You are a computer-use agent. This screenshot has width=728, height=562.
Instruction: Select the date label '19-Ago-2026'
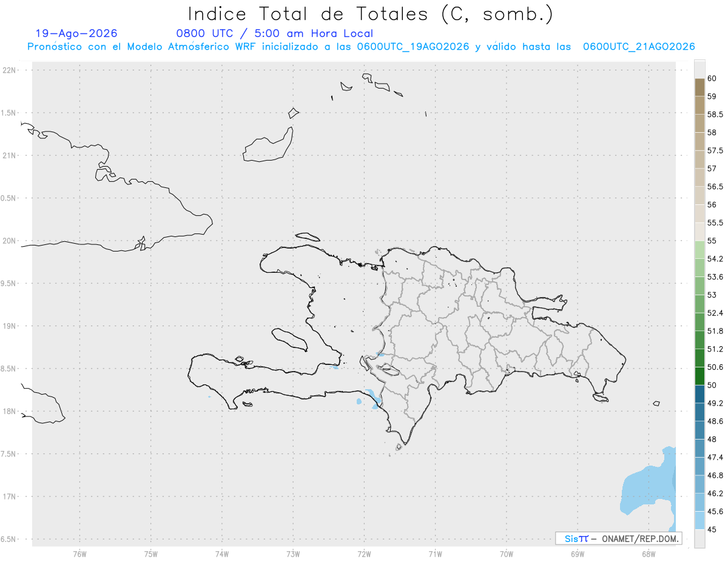pos(76,34)
